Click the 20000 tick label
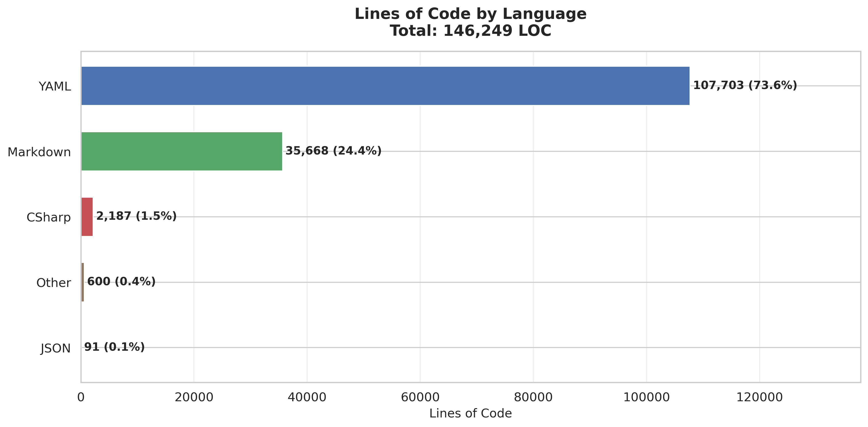Image resolution: width=868 pixels, height=427 pixels. [x=194, y=397]
